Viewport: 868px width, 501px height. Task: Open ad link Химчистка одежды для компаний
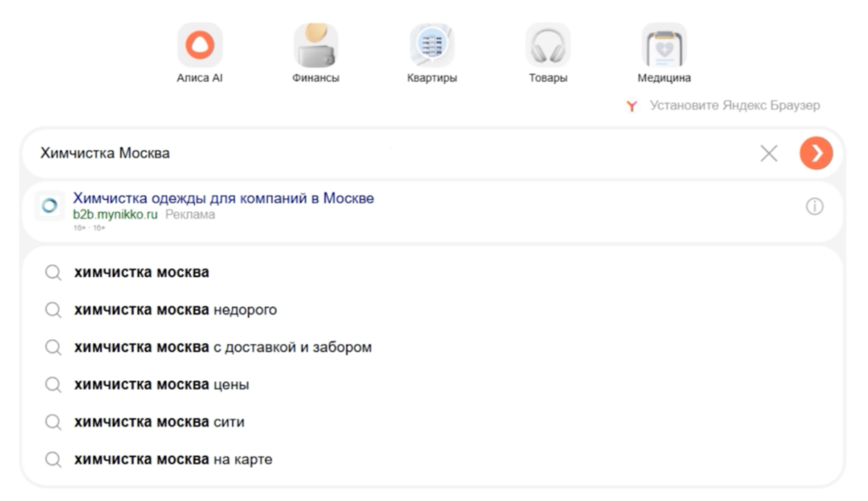pyautogui.click(x=223, y=198)
